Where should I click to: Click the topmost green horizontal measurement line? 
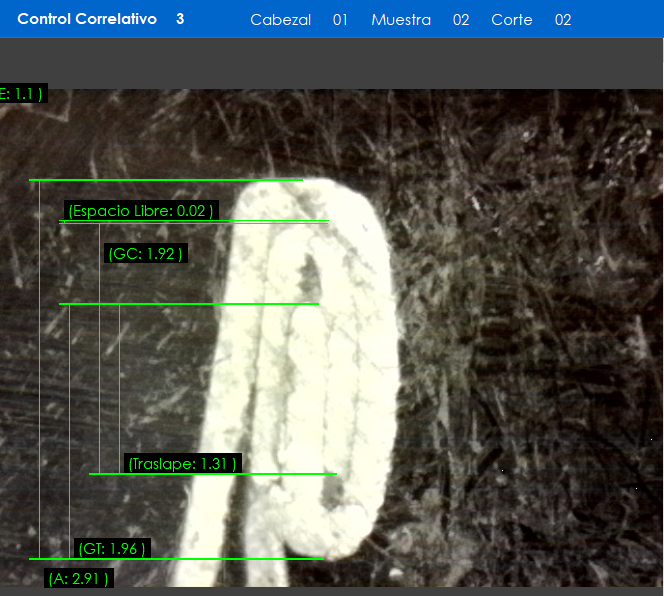165,180
